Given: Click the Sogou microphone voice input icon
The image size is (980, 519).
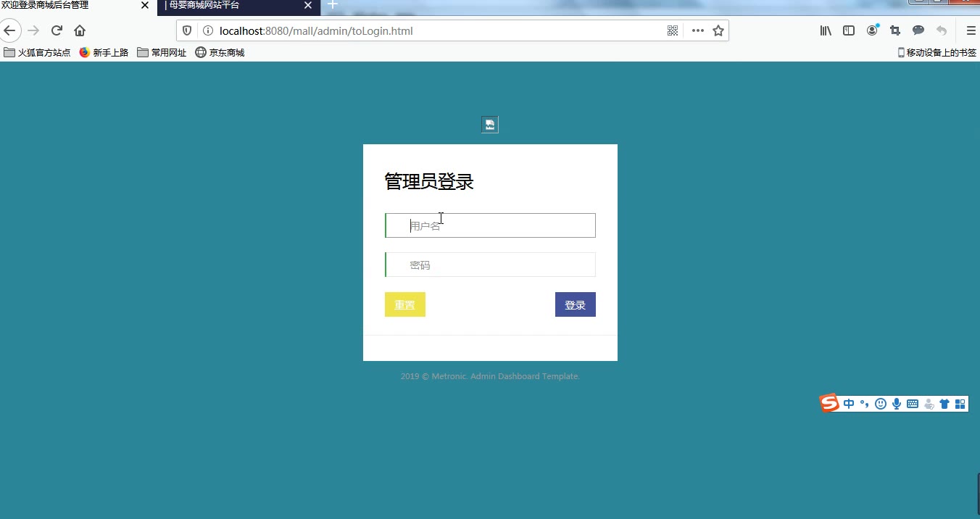Looking at the screenshot, I should pyautogui.click(x=897, y=404).
